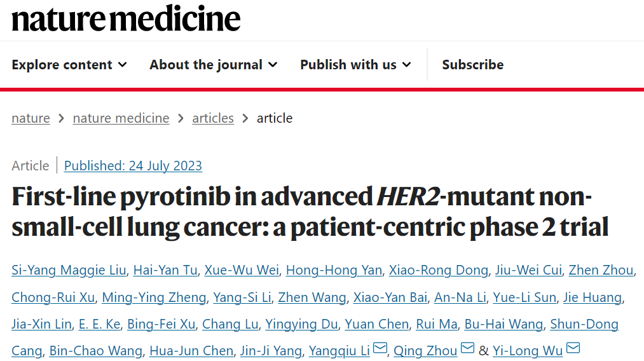Viewport: 644px width, 361px height.
Task: Click the nature medicine logo
Action: tap(126, 19)
